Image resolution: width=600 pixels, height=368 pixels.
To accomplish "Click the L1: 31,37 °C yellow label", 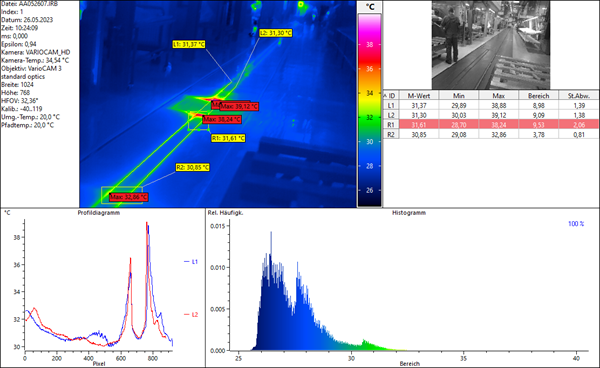I will point(189,44).
